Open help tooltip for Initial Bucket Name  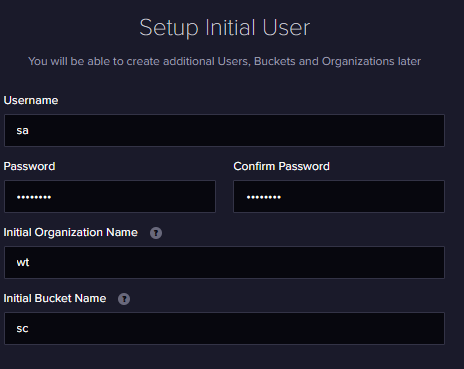tap(124, 299)
